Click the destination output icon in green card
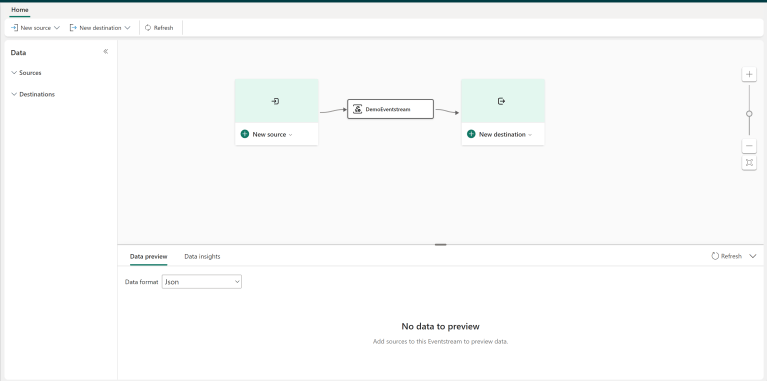This screenshot has width=767, height=381. pyautogui.click(x=501, y=101)
